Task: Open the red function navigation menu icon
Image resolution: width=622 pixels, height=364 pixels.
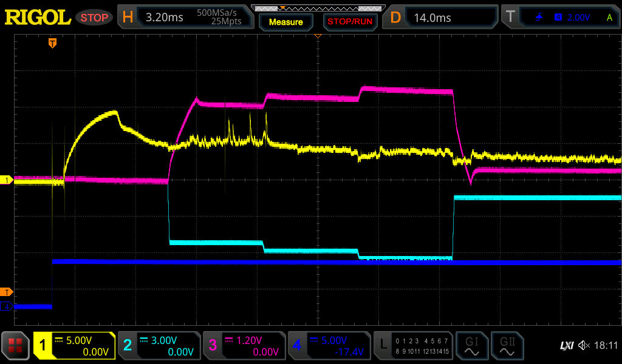Action: coord(16,346)
